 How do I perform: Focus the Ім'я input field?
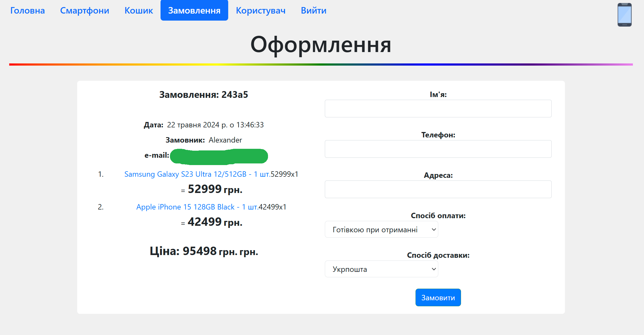tap(438, 108)
